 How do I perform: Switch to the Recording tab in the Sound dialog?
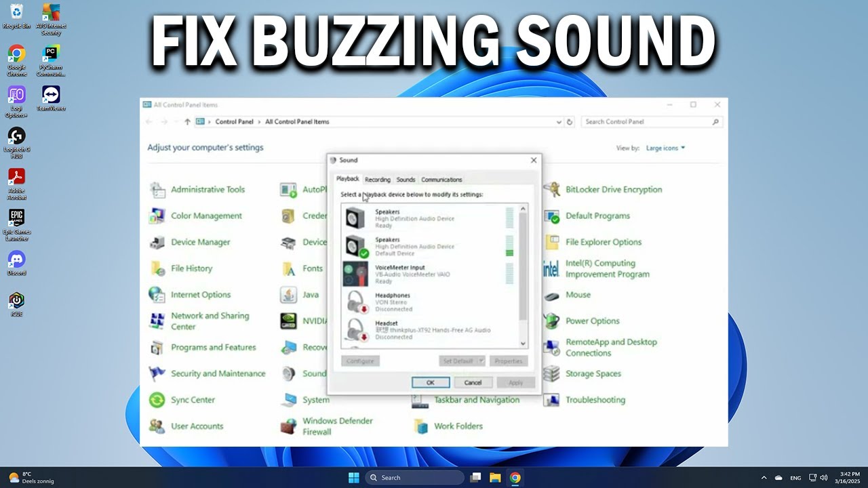[x=377, y=180]
